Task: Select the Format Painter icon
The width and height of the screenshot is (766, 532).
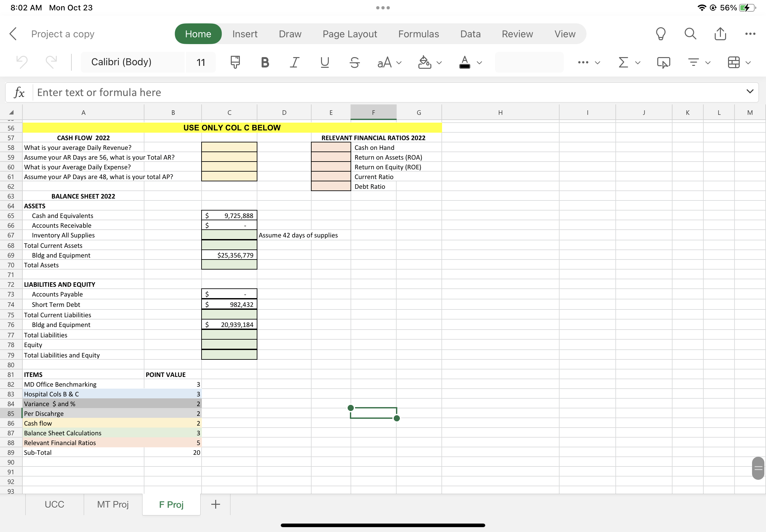Action: [x=234, y=62]
